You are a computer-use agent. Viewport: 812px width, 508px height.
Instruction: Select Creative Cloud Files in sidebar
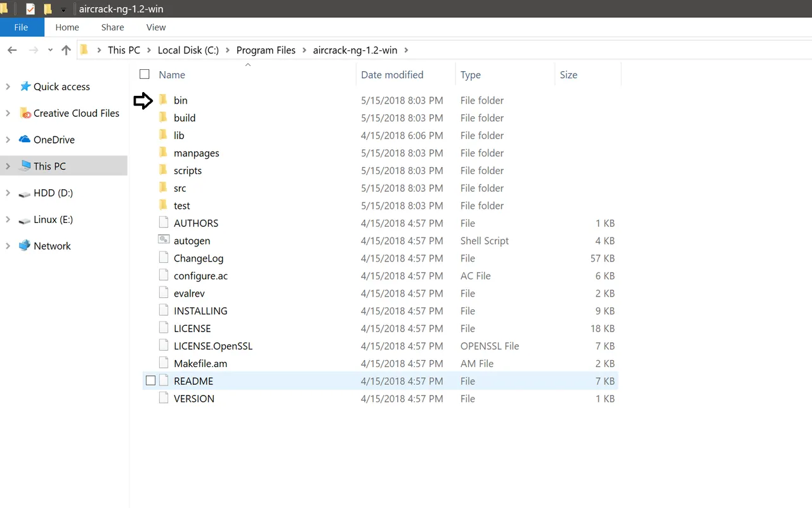pos(76,113)
